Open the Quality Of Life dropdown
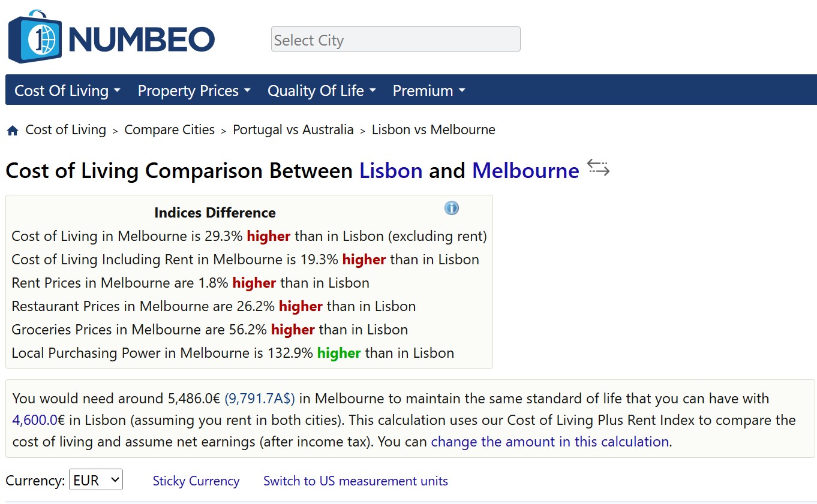The height and width of the screenshot is (504, 817). coord(322,90)
